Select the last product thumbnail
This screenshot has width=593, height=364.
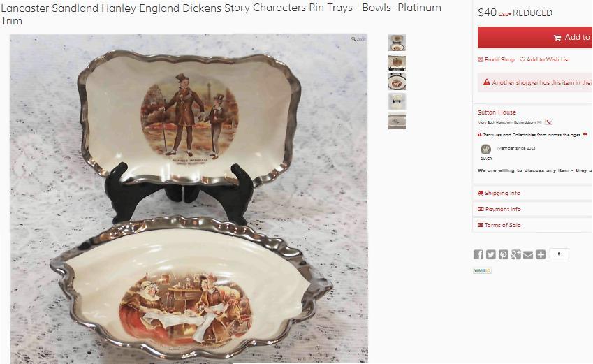point(397,121)
